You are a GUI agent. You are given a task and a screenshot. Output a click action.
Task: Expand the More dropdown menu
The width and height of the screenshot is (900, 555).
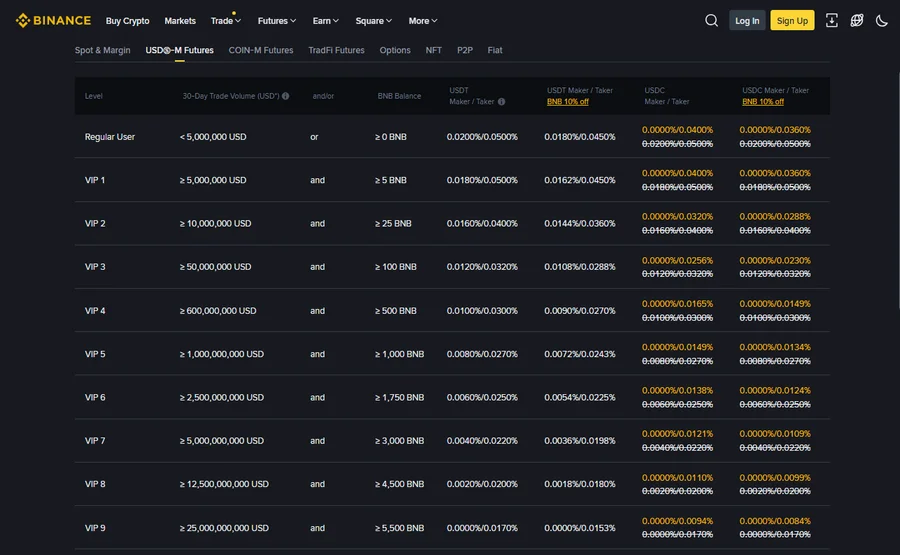[x=423, y=21]
